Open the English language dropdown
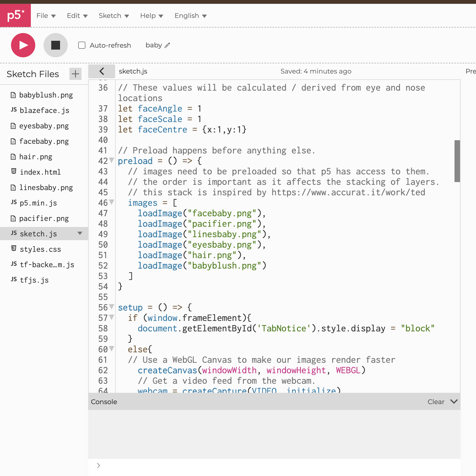 click(x=190, y=16)
